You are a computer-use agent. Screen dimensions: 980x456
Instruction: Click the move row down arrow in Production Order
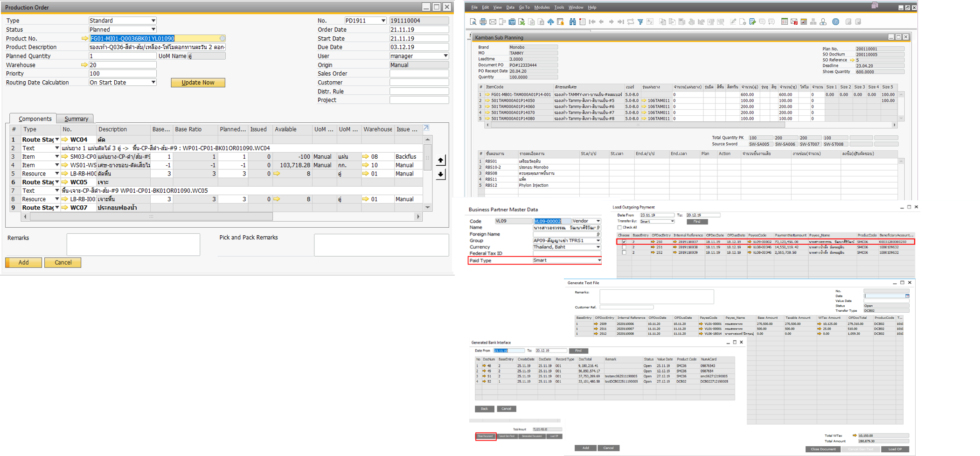(x=440, y=175)
